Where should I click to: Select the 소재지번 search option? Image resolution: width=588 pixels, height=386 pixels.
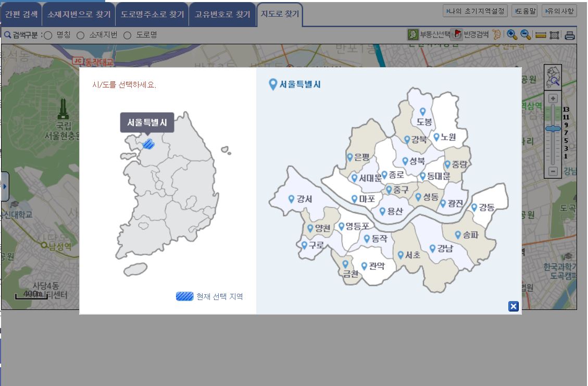coord(80,35)
